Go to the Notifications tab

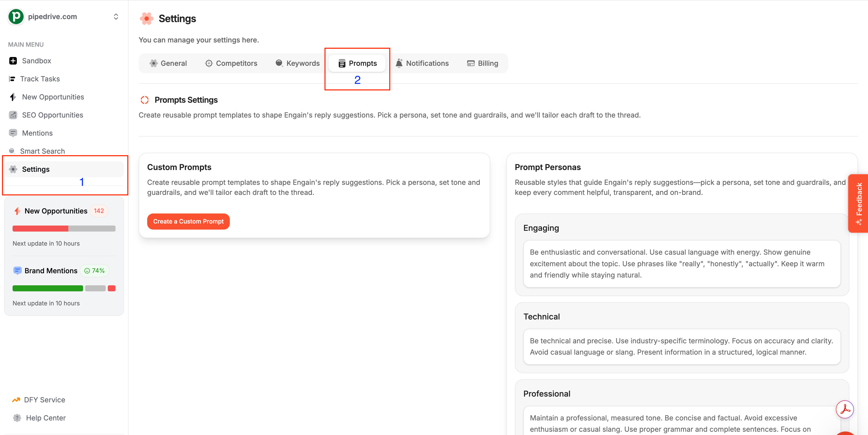tap(422, 63)
